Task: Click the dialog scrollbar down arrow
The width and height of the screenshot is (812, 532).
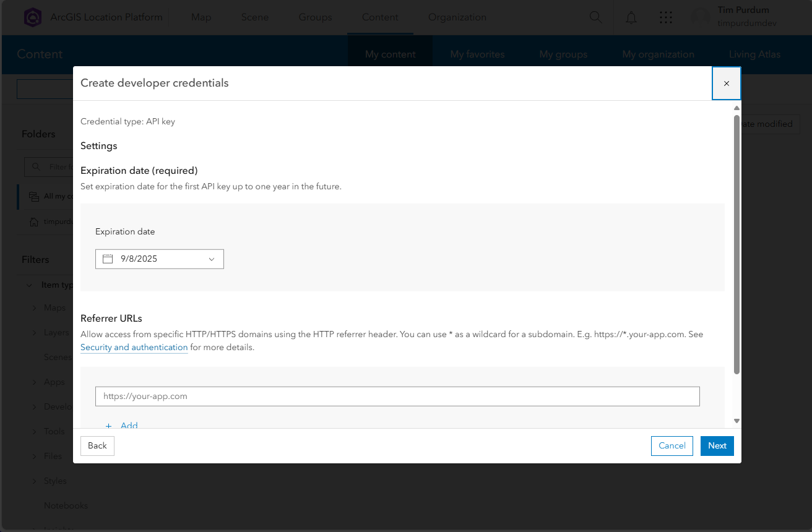Action: [x=736, y=421]
